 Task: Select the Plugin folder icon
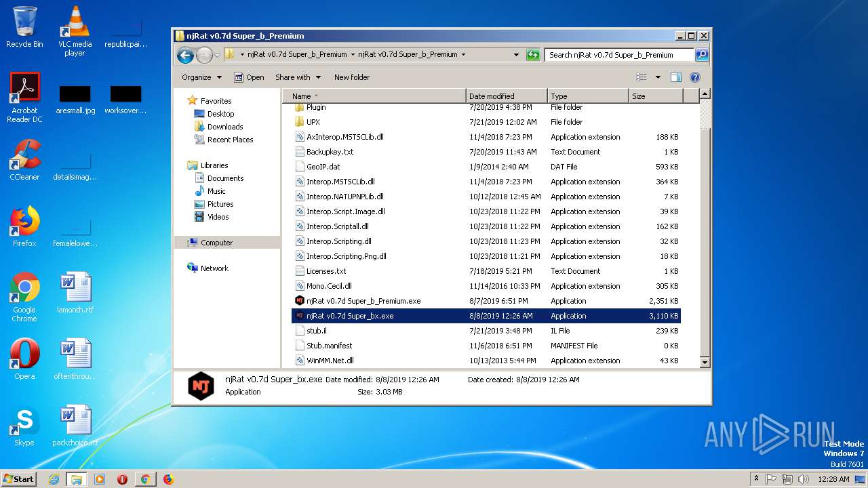point(300,107)
